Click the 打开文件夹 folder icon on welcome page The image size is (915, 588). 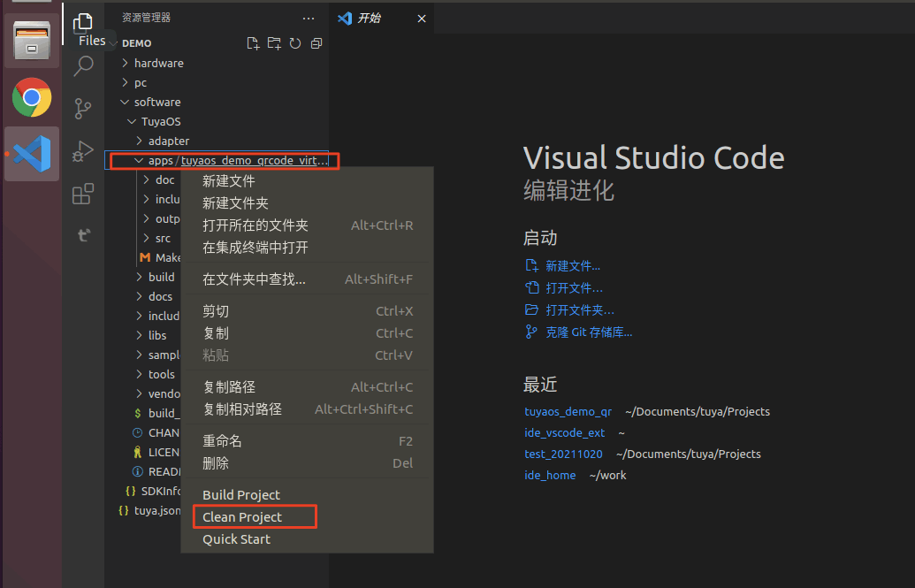531,309
